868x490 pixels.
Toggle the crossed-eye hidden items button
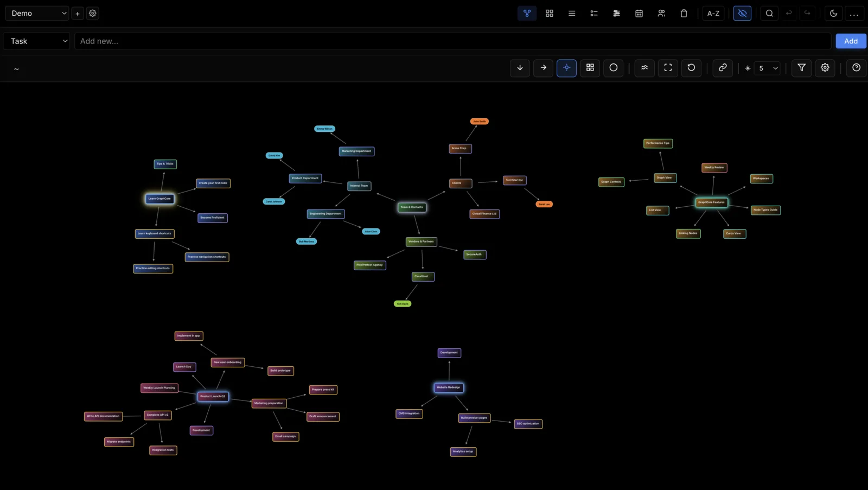(743, 13)
